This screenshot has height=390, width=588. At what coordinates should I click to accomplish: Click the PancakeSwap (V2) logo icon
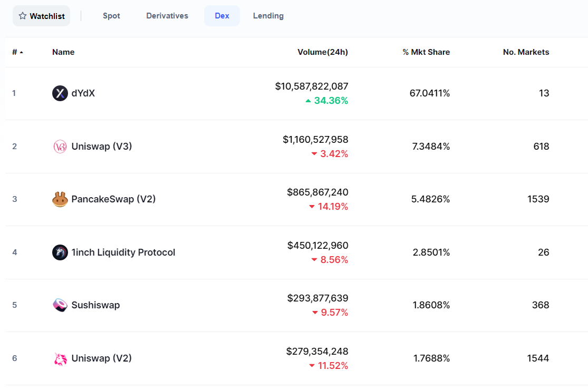60,199
